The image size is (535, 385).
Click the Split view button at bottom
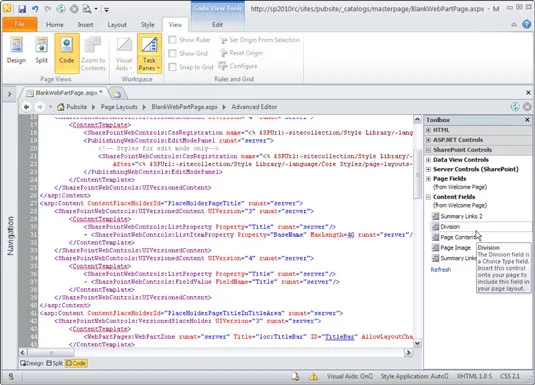pos(55,363)
